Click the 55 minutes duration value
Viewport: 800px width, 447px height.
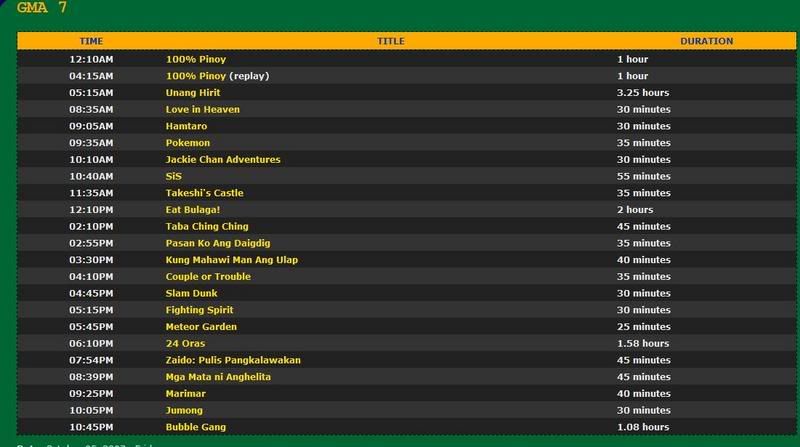643,177
